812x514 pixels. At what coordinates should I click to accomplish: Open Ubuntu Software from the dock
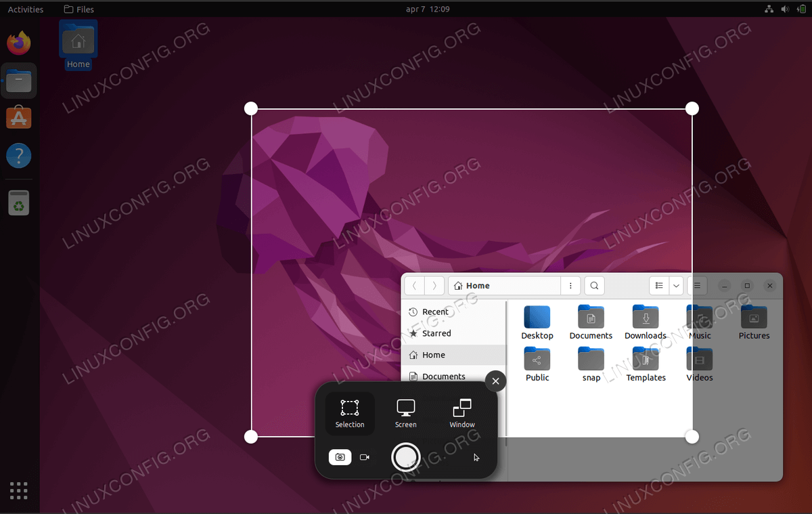coord(19,119)
